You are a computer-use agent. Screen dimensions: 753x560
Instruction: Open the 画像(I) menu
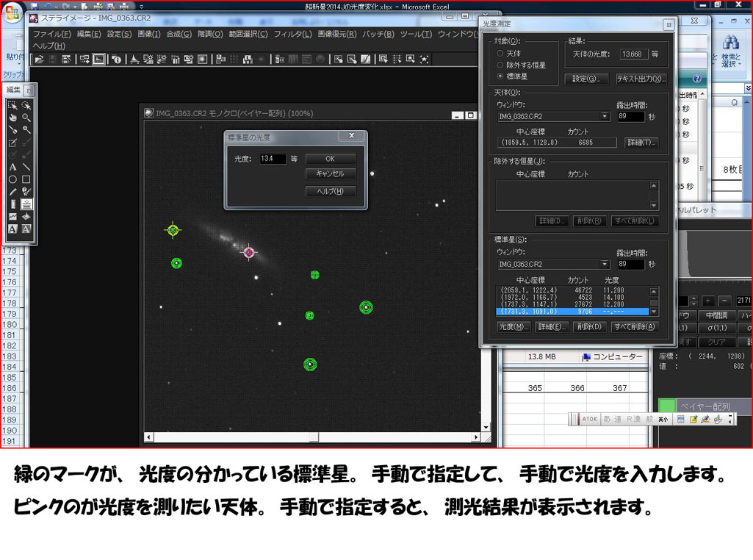click(149, 34)
